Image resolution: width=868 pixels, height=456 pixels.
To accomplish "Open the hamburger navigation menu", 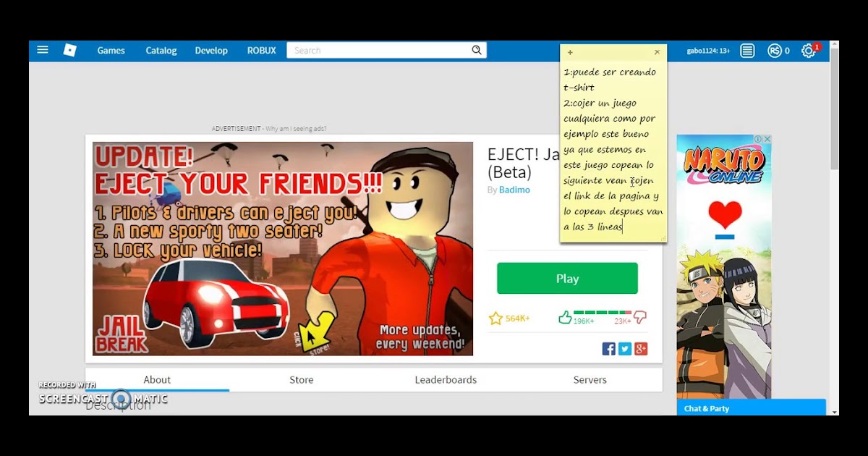I will 43,50.
